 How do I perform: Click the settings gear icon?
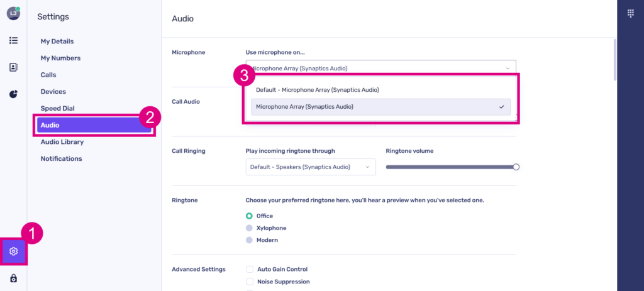click(x=14, y=251)
